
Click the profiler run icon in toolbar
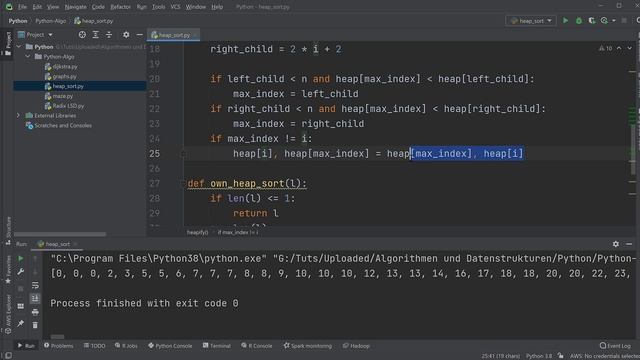[604, 20]
